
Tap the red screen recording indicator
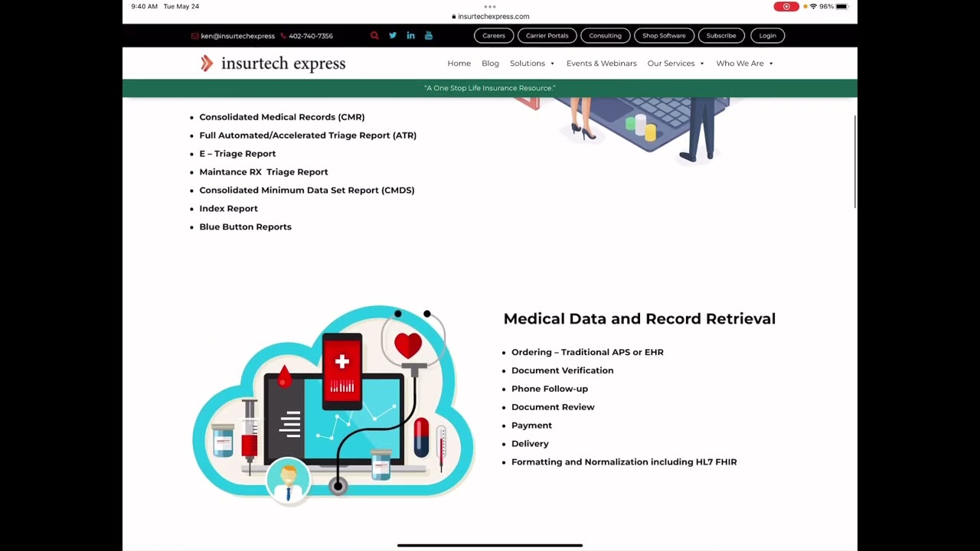tap(786, 6)
